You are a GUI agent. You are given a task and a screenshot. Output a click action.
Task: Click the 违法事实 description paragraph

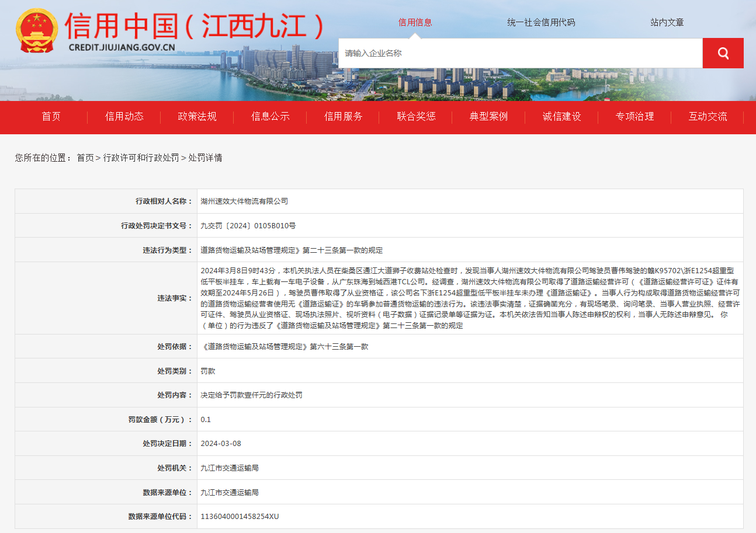pos(470,298)
